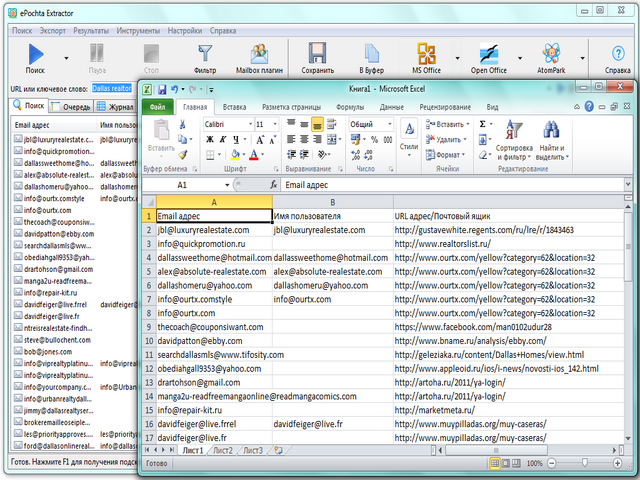Click the Пауза pause icon in ePochta

[x=97, y=53]
